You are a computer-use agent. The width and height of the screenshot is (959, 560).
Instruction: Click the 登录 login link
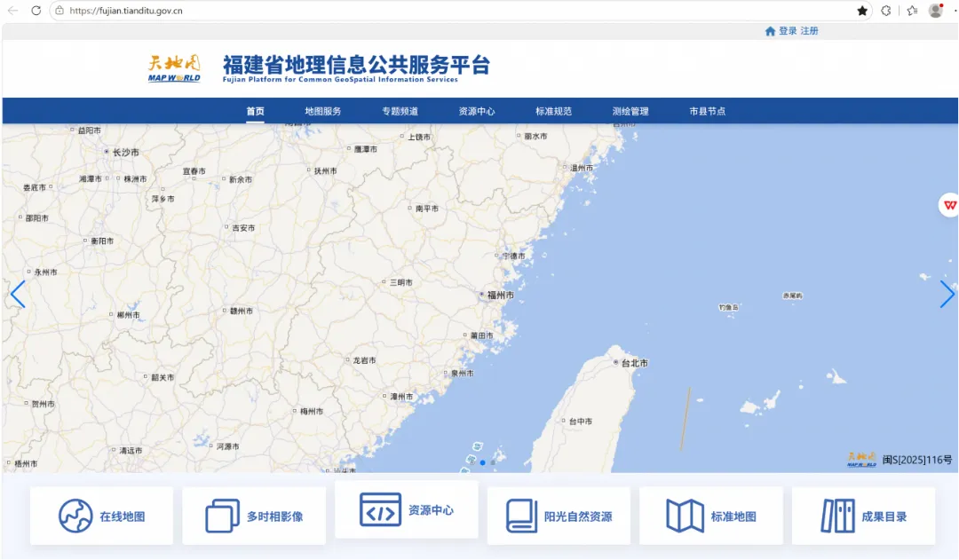(x=788, y=31)
